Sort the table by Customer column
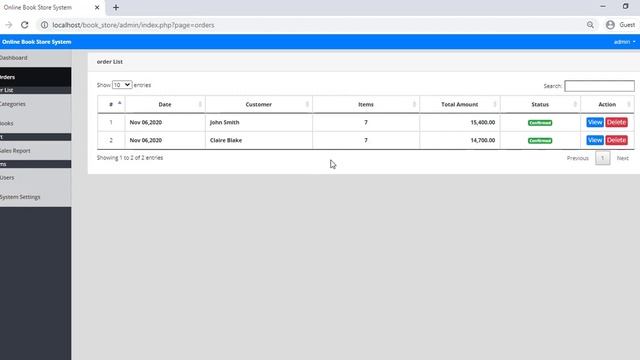The width and height of the screenshot is (640, 360). [259, 104]
